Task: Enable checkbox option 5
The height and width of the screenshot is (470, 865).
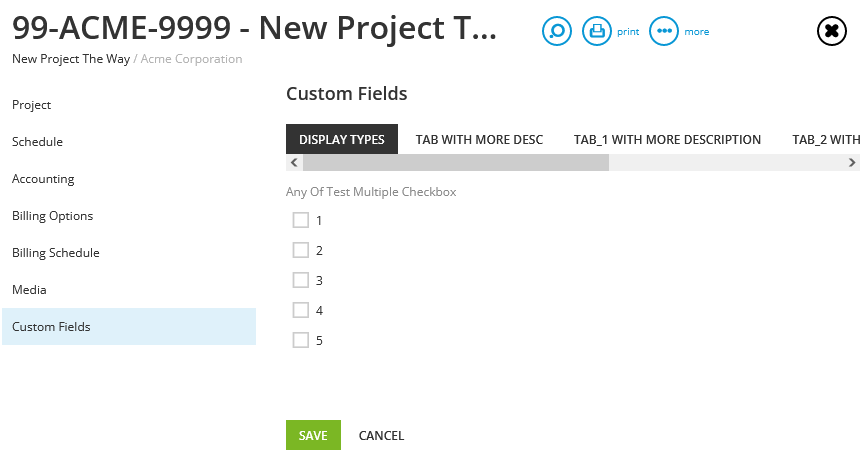Action: [x=301, y=340]
